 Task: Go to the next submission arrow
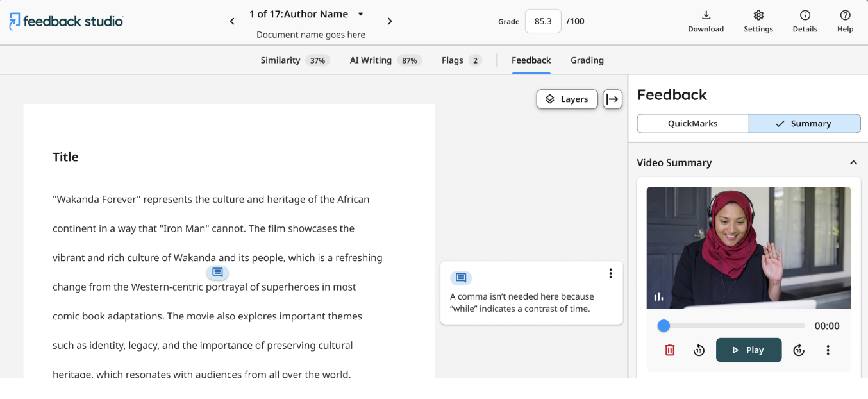click(x=390, y=21)
